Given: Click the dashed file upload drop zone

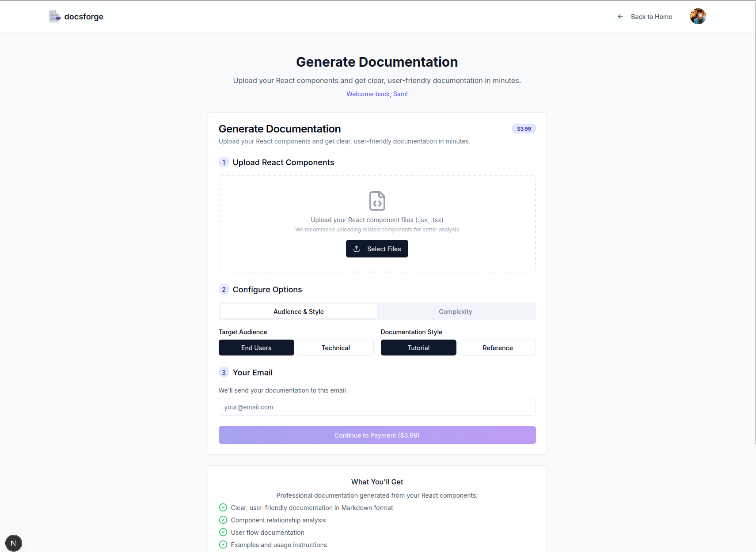Looking at the screenshot, I should pyautogui.click(x=377, y=224).
